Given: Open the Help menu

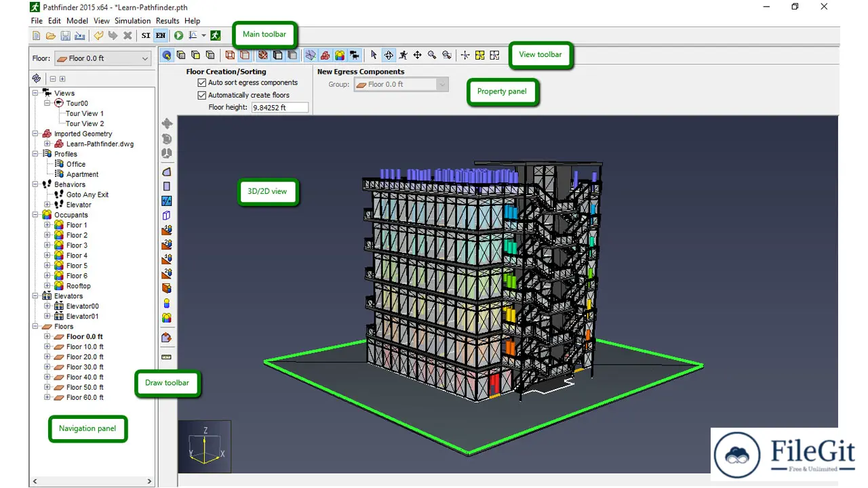Looking at the screenshot, I should pos(193,21).
